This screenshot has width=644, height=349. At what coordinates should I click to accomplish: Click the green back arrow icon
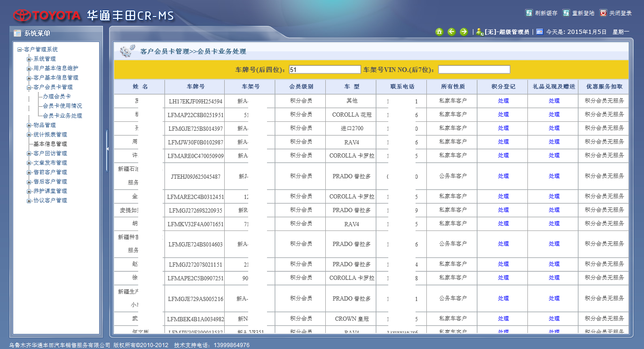pos(451,32)
